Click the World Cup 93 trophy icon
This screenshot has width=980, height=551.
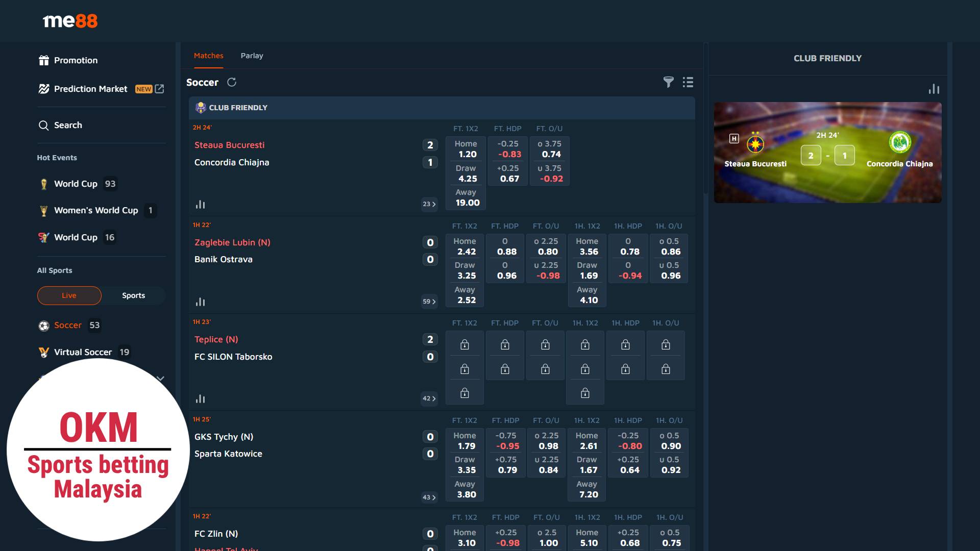[44, 184]
